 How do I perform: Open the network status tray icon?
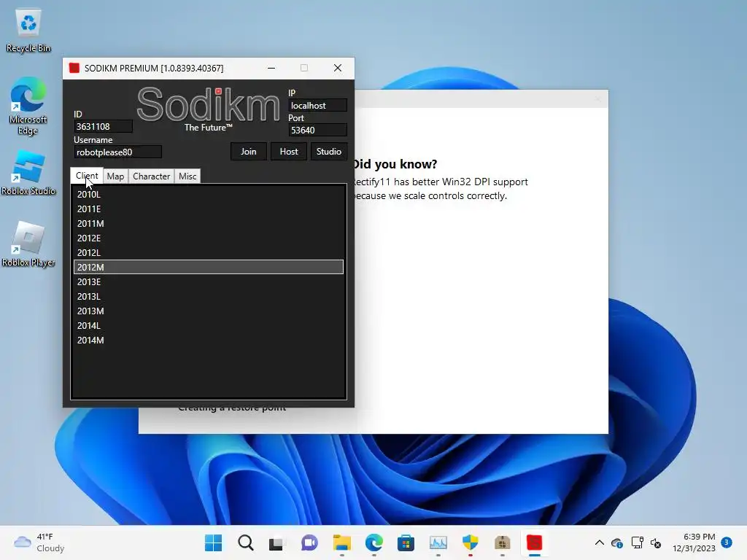click(x=637, y=542)
